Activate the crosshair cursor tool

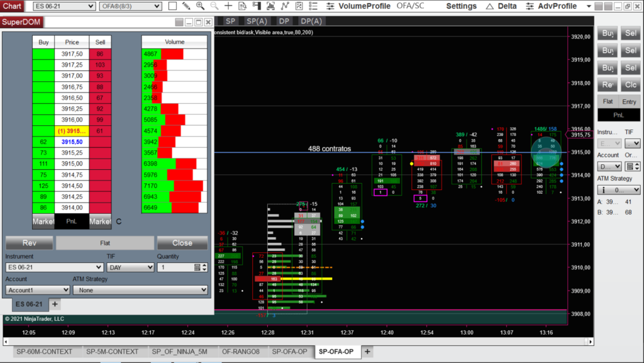pyautogui.click(x=228, y=6)
